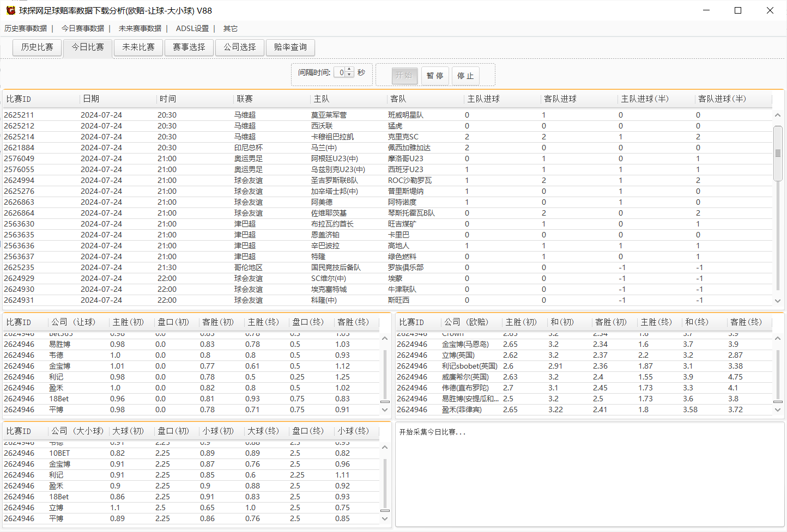Click the 开始采集今日比赛 log text area
This screenshot has width=787, height=532.
[x=590, y=474]
